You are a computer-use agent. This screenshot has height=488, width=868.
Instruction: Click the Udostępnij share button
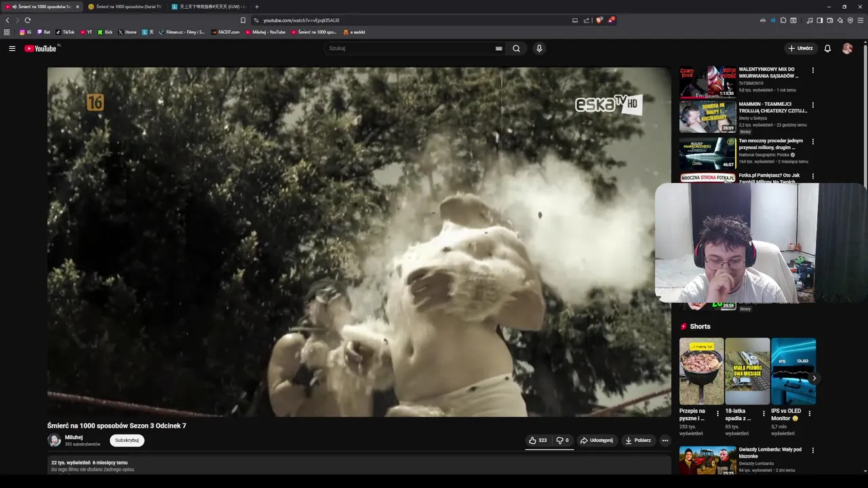pyautogui.click(x=597, y=441)
